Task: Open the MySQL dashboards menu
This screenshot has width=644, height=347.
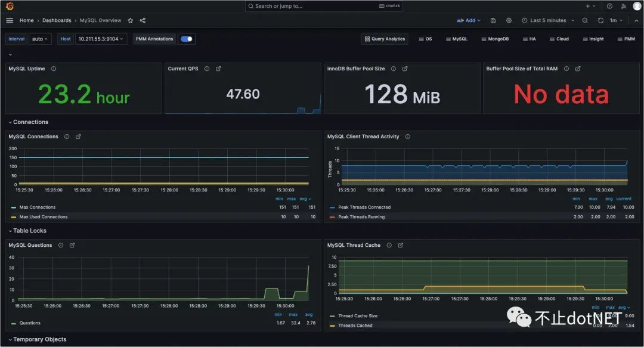Action: [x=456, y=39]
